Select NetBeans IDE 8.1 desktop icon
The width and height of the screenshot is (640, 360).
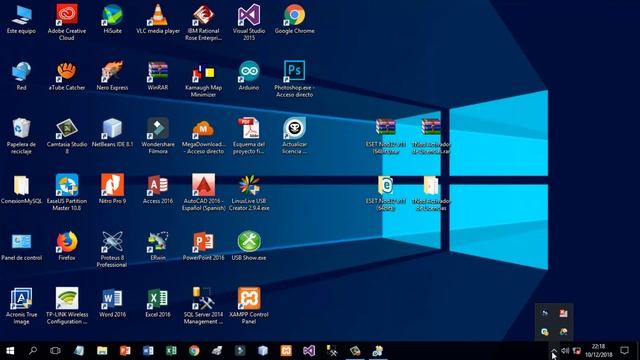coord(112,133)
